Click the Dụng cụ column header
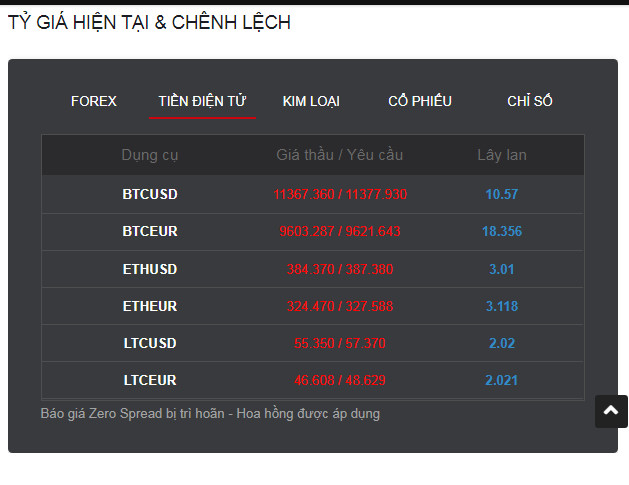The height and width of the screenshot is (485, 629). (150, 155)
